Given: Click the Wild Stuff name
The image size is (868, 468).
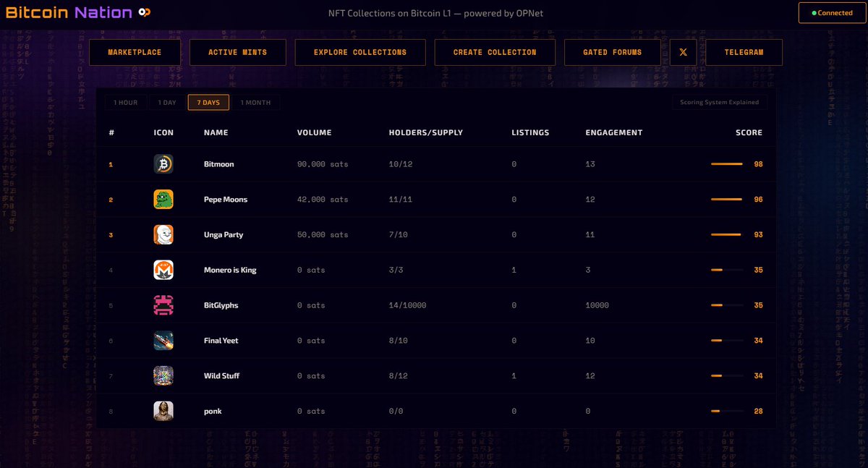Looking at the screenshot, I should tap(221, 375).
